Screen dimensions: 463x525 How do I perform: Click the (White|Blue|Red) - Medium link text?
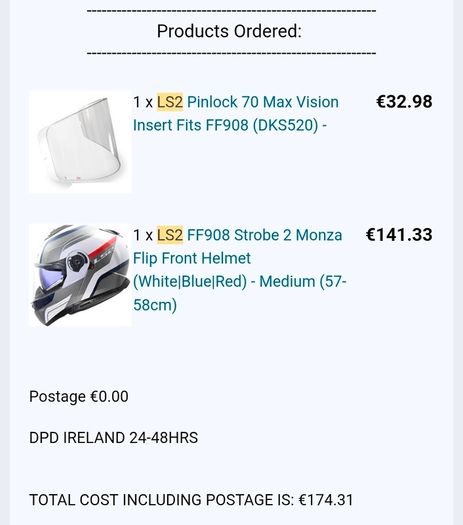coord(224,281)
